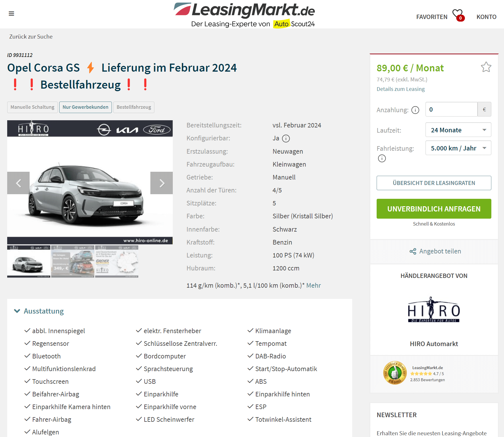Select the third thumbnail with Germany map

point(117,262)
